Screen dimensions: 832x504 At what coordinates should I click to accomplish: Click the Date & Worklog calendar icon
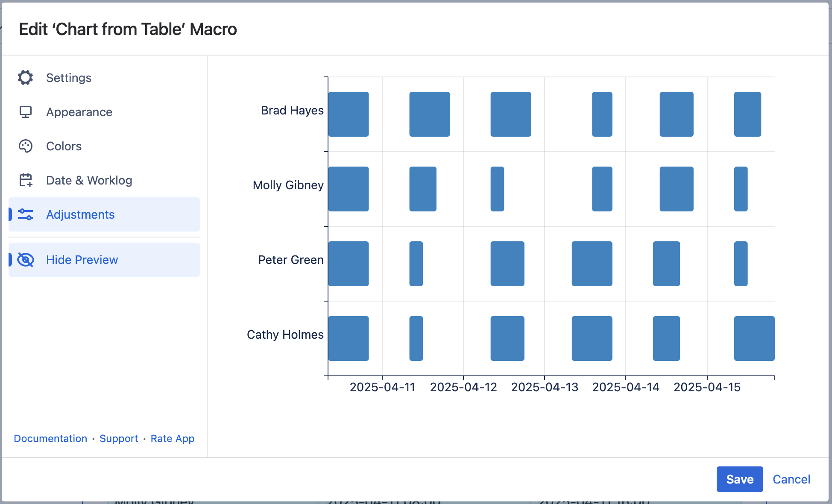(26, 180)
